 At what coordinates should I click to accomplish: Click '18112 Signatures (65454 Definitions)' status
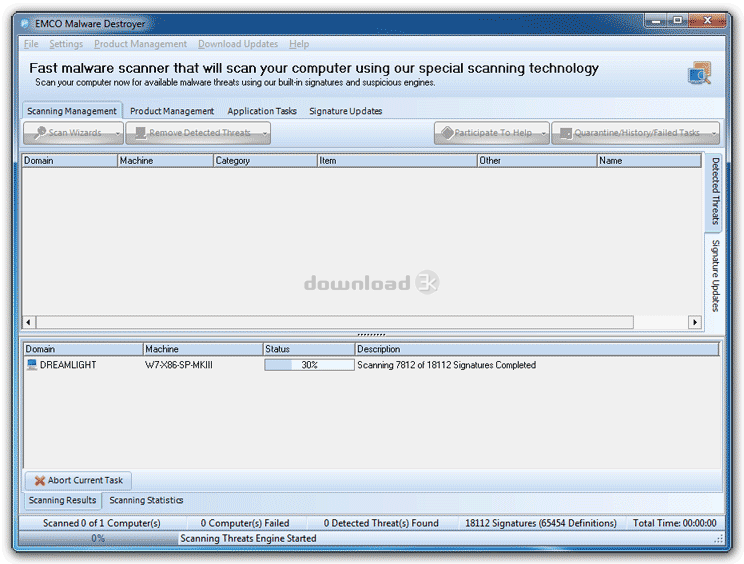540,523
